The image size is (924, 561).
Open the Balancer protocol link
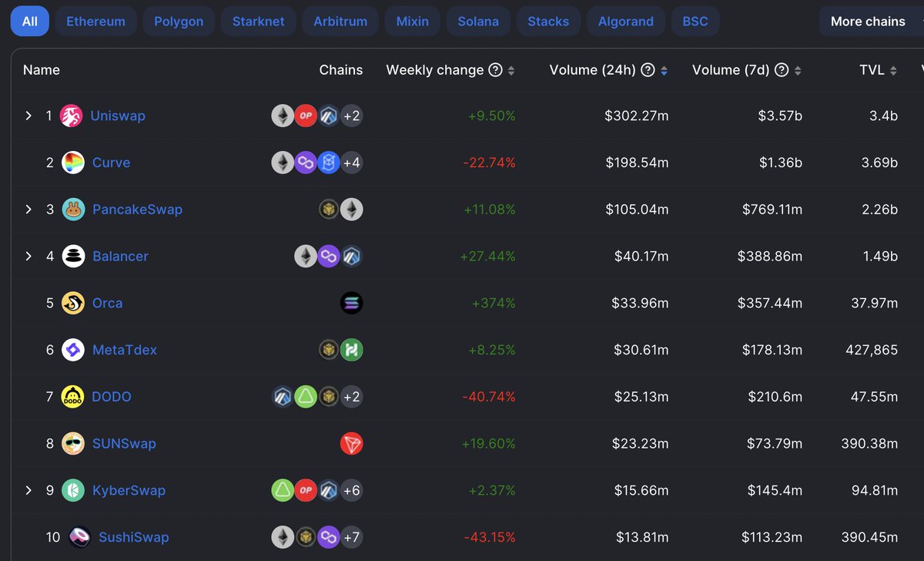click(120, 256)
